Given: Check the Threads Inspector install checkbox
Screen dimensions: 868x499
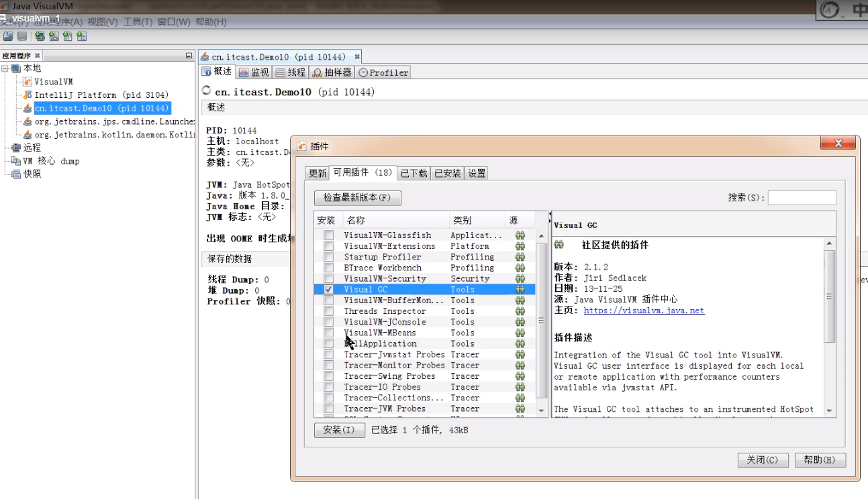Looking at the screenshot, I should 328,311.
